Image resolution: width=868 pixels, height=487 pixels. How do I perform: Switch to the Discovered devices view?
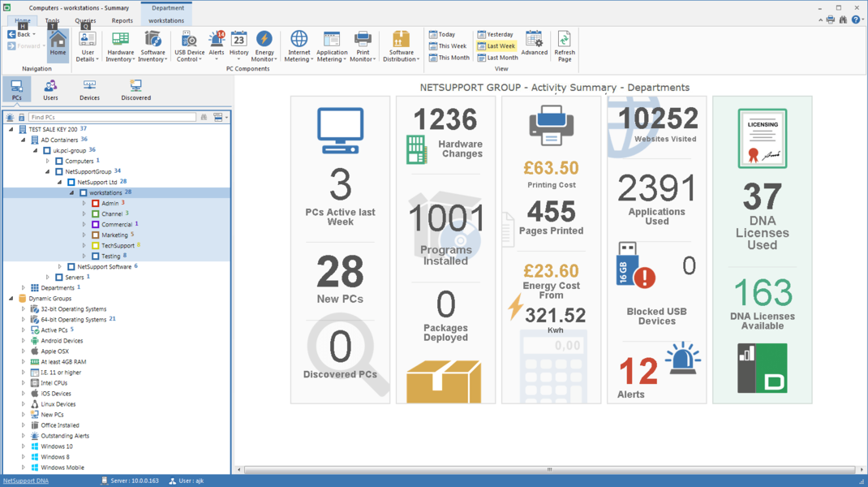click(x=135, y=89)
